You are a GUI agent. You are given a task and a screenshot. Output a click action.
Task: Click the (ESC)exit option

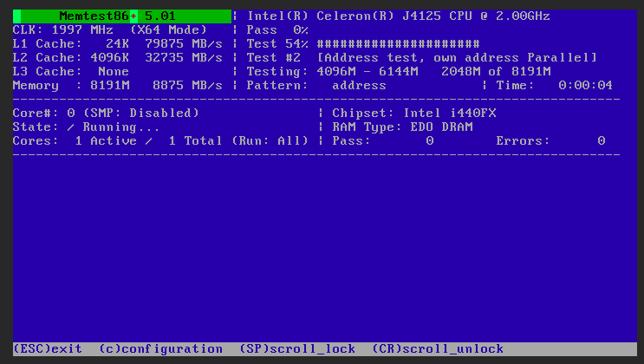tap(48, 349)
